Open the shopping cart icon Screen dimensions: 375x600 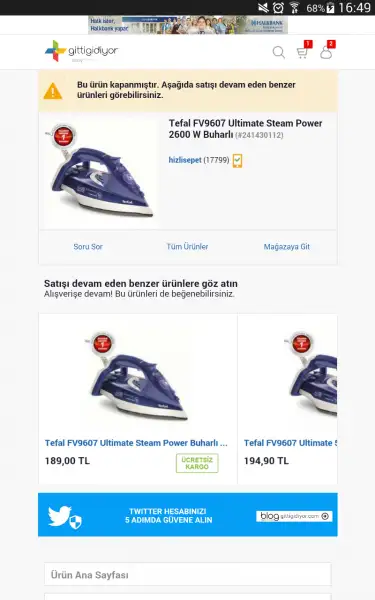point(303,52)
